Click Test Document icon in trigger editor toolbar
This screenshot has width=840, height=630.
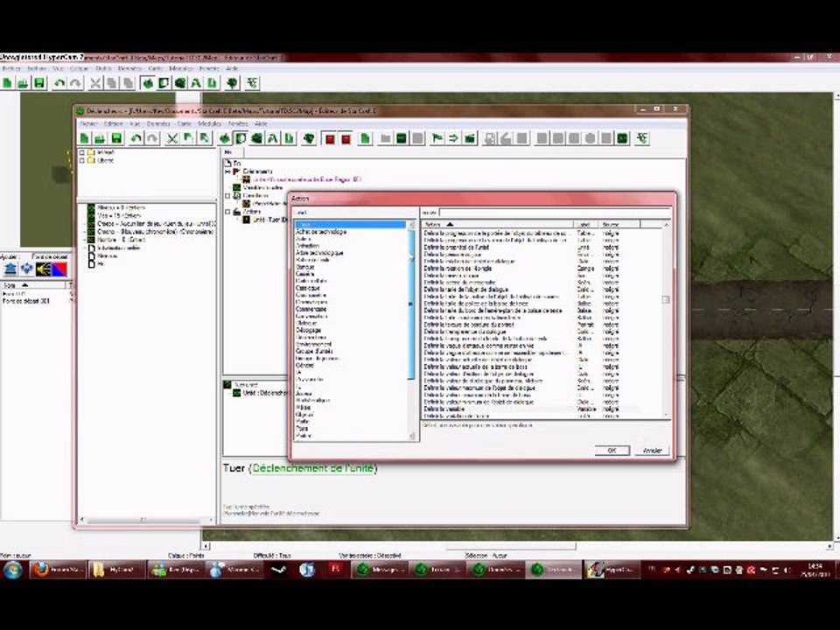coord(309,138)
